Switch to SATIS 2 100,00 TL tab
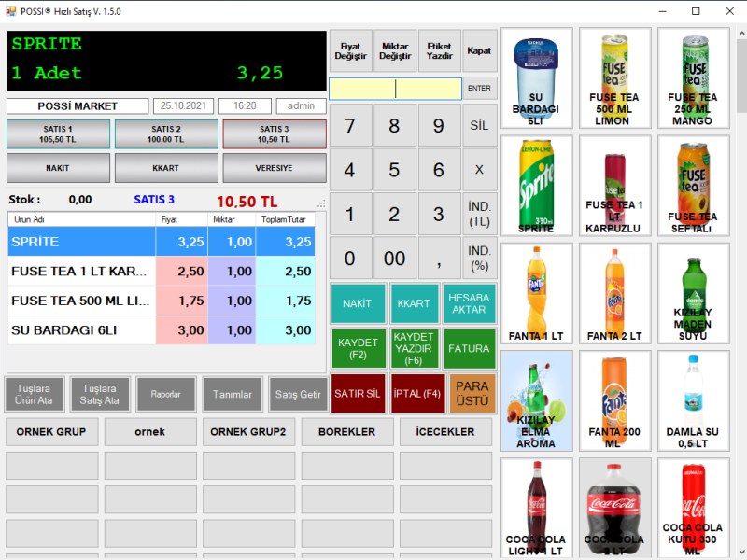 (x=166, y=134)
